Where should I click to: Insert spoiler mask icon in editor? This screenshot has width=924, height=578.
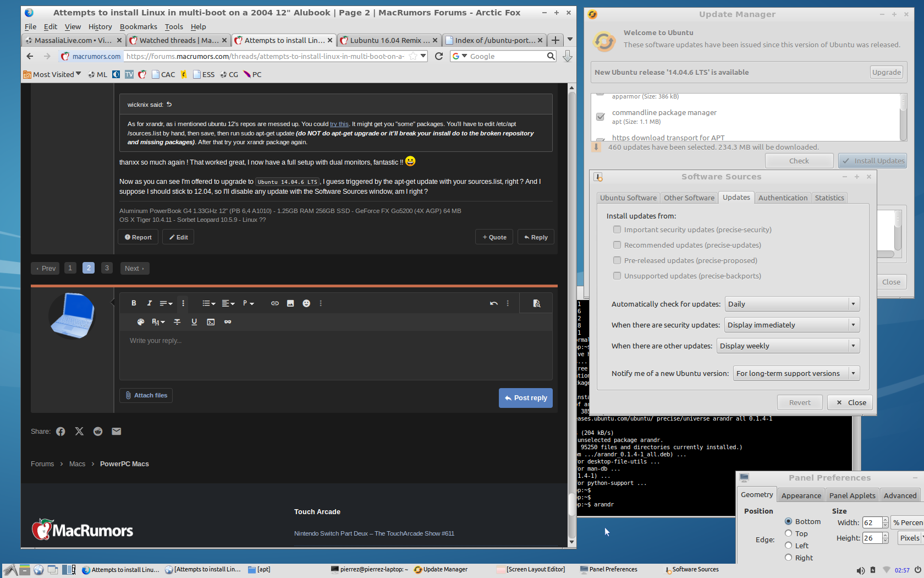(228, 322)
